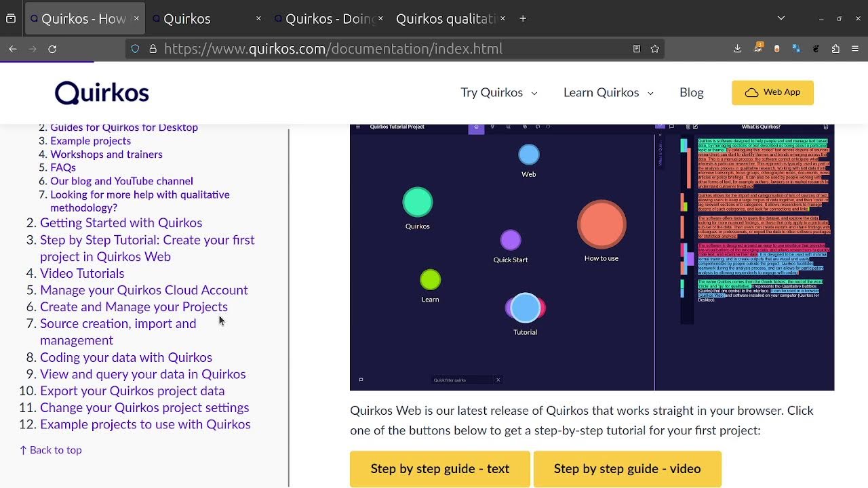Open 'Our blog and YouTube channel' link
Image resolution: width=868 pixels, height=488 pixels.
(121, 181)
